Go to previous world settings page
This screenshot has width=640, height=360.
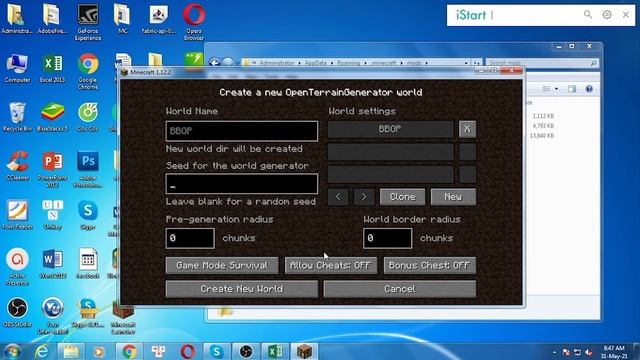click(x=338, y=197)
